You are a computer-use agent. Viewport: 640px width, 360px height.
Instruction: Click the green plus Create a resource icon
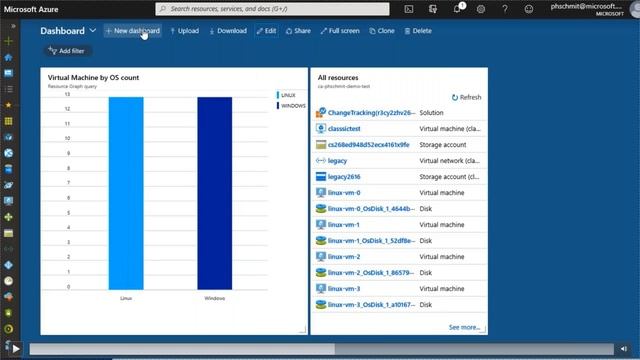(8, 41)
